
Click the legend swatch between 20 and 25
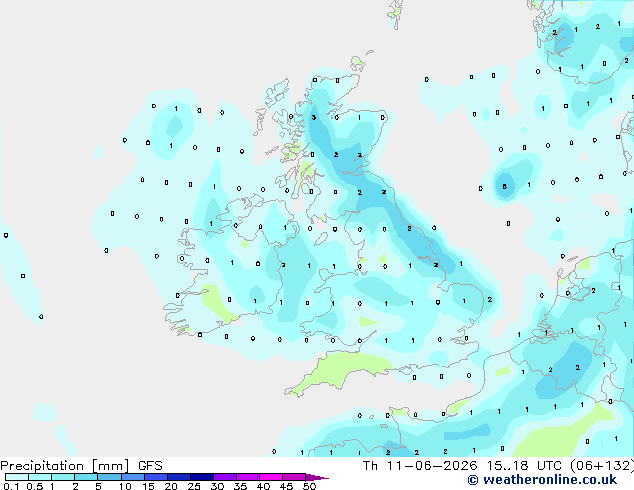pyautogui.click(x=179, y=477)
